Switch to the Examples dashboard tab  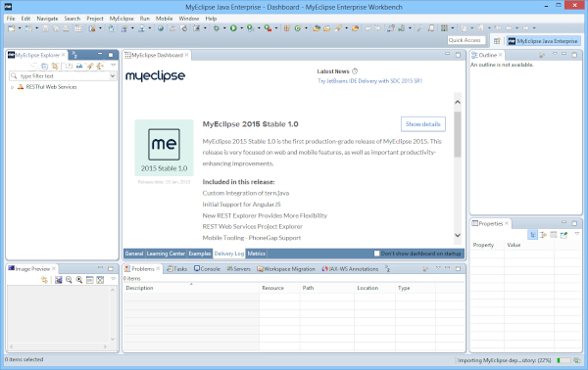click(200, 254)
